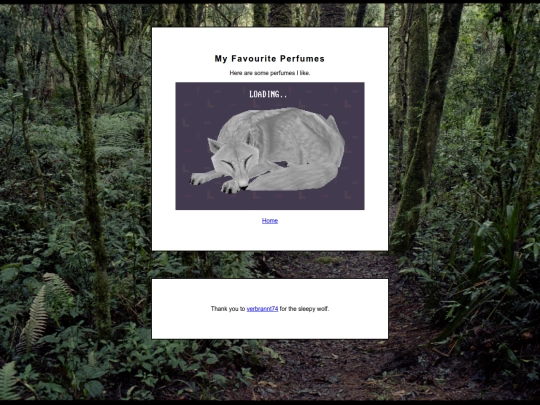
Task: Click 'Thank you to' text in footer box
Action: pyautogui.click(x=228, y=309)
